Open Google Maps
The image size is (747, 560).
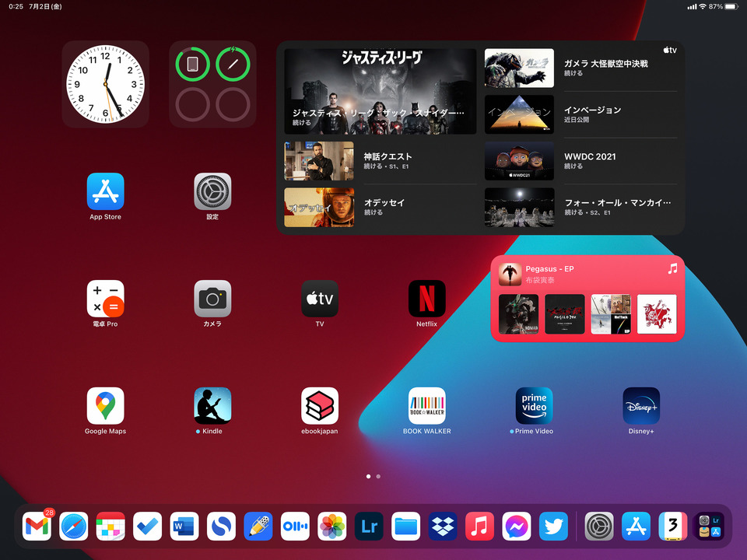106,403
